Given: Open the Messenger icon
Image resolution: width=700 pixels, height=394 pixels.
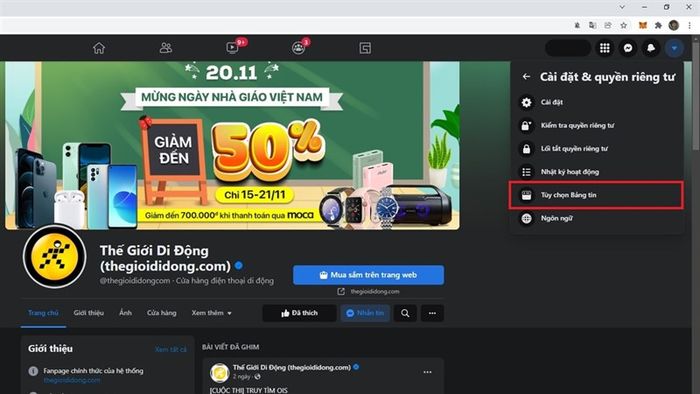Looking at the screenshot, I should pos(628,48).
